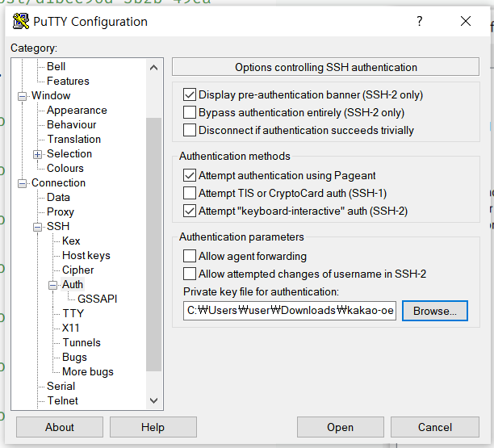The width and height of the screenshot is (494, 448).
Task: Select Connection category label
Action: tap(58, 182)
